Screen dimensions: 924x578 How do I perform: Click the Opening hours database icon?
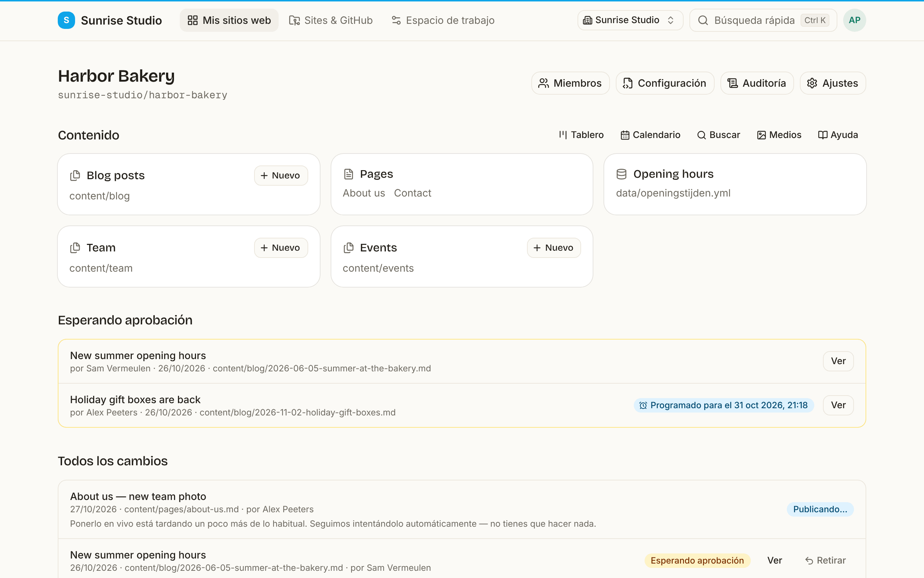(621, 174)
